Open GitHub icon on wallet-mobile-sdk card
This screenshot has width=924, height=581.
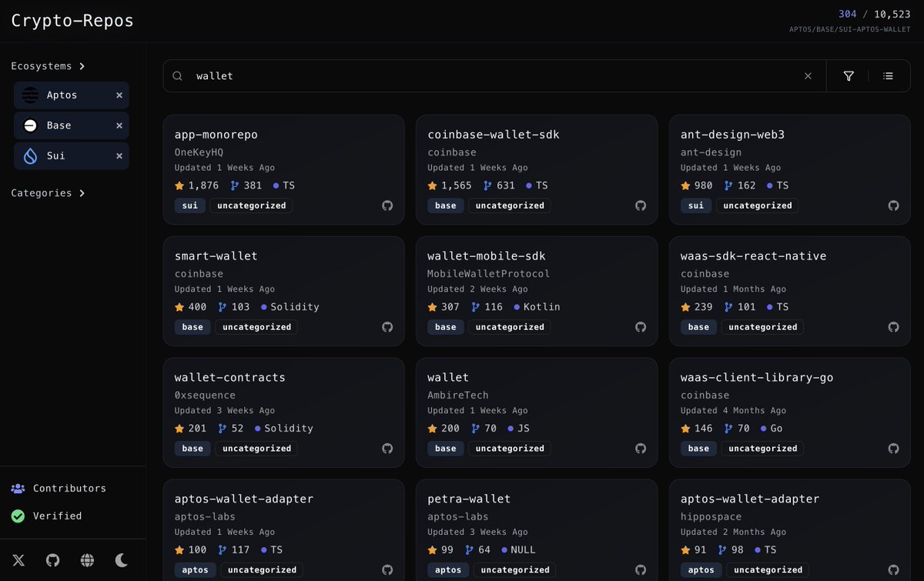coord(641,327)
